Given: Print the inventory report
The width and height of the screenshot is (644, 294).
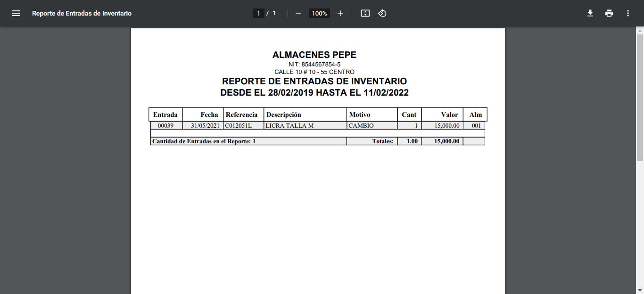Looking at the screenshot, I should coord(609,13).
